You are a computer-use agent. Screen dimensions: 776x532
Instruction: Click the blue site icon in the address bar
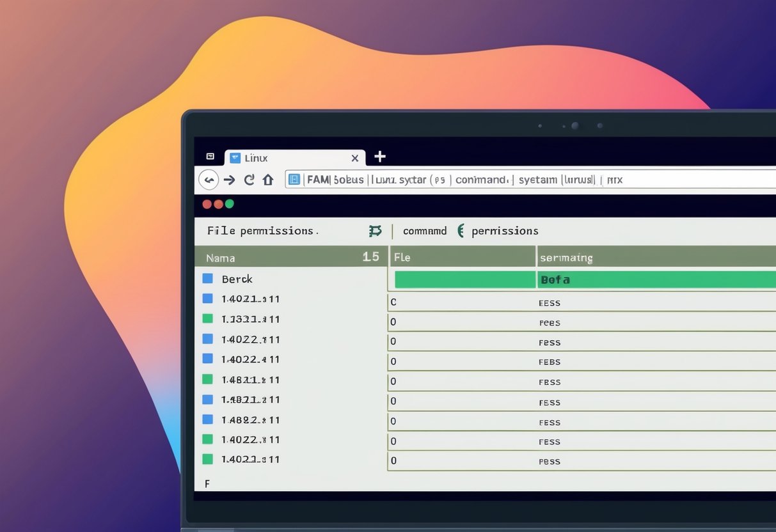[x=294, y=180]
